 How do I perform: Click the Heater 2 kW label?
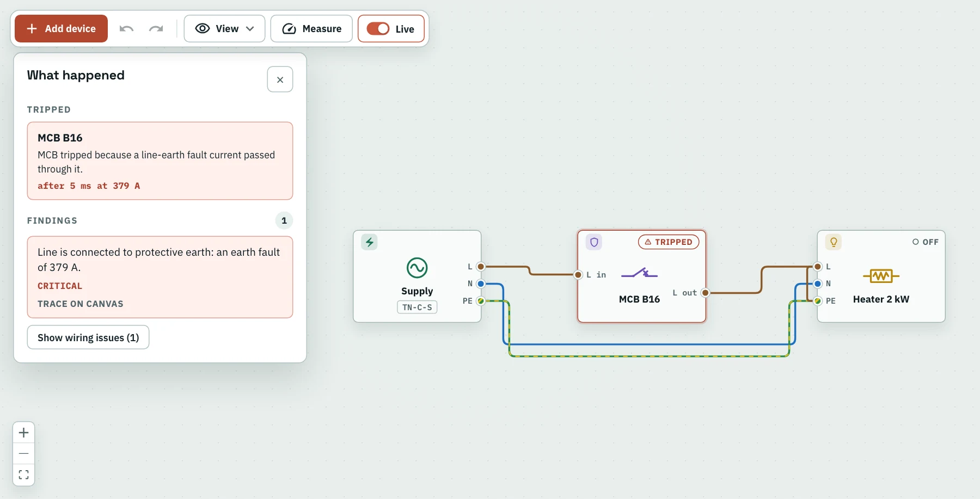click(881, 299)
